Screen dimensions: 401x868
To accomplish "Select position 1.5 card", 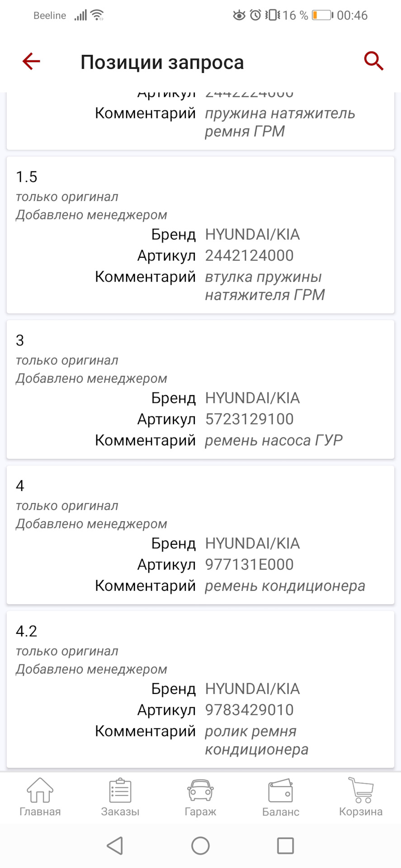I will 200,235.
